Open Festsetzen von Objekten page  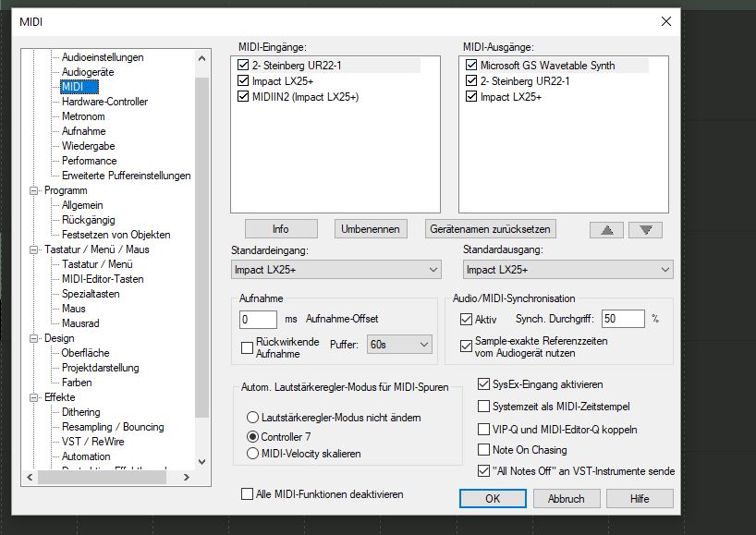pos(116,235)
